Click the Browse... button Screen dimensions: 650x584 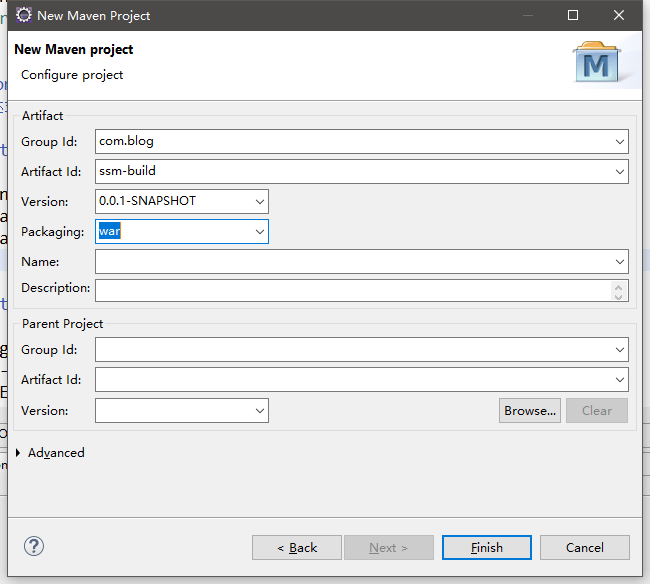click(530, 411)
